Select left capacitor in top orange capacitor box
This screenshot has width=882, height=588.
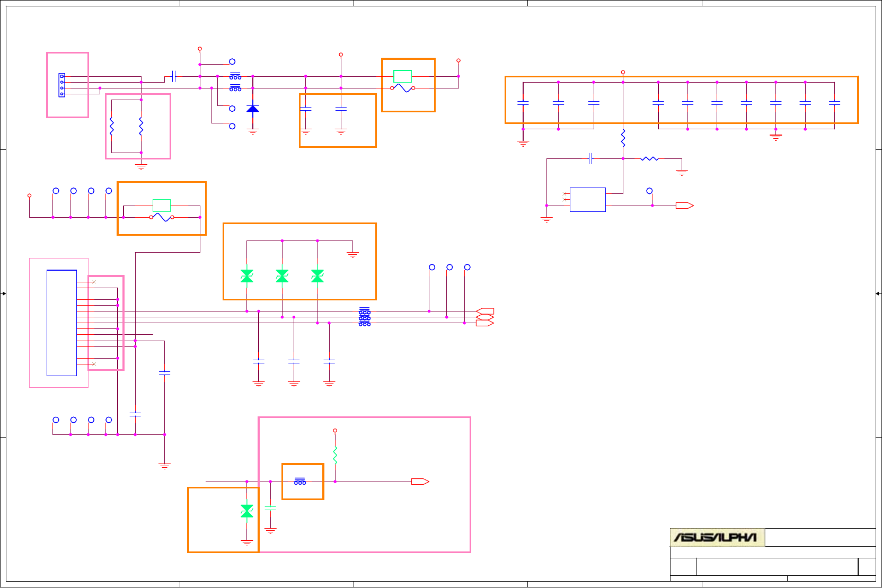point(306,109)
